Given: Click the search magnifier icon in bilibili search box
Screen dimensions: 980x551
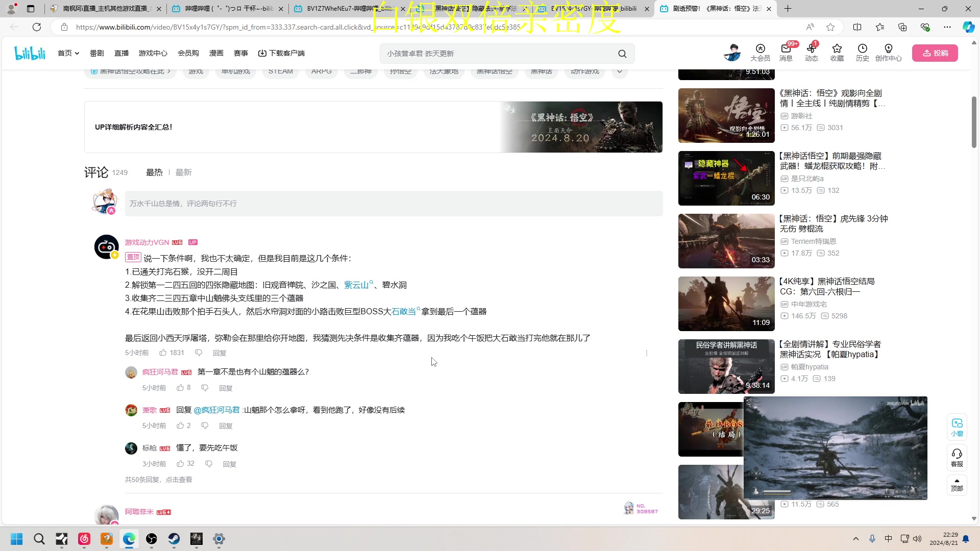Looking at the screenshot, I should pyautogui.click(x=622, y=54).
